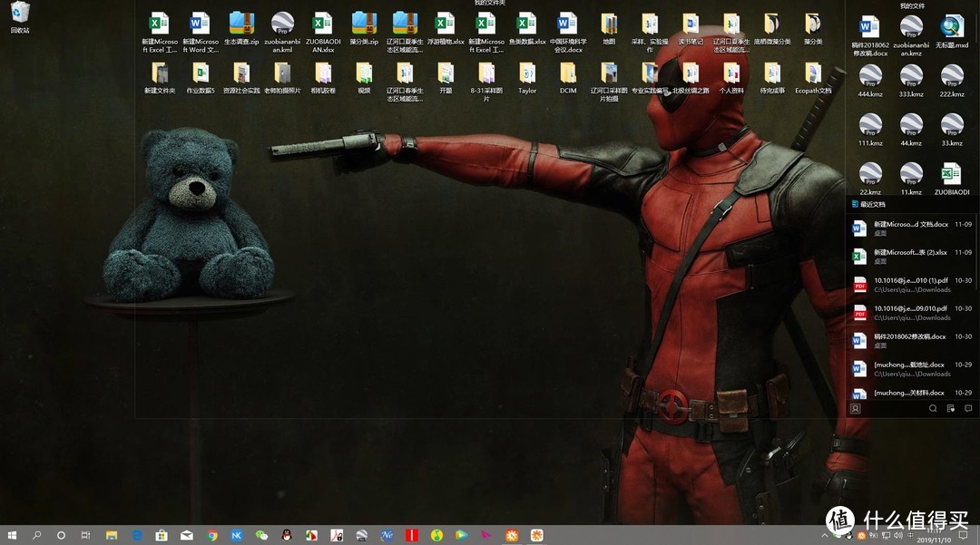Open QQ penguin icon on taskbar
This screenshot has height=545, width=980.
[x=286, y=535]
